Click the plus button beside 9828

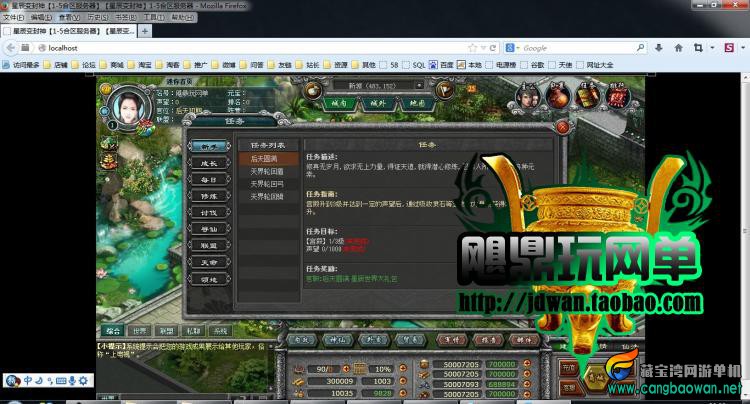pyautogui.click(x=403, y=393)
